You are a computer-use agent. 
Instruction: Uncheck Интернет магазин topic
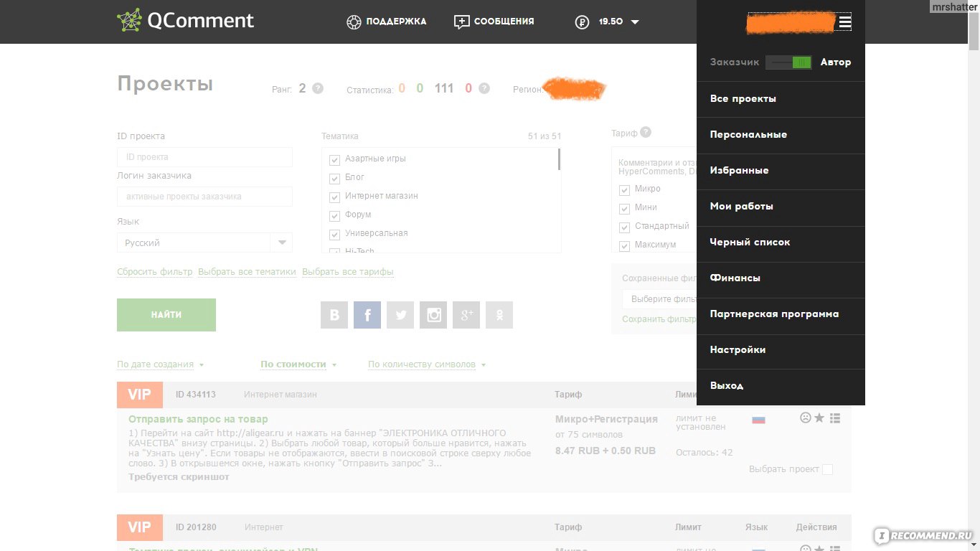tap(334, 197)
